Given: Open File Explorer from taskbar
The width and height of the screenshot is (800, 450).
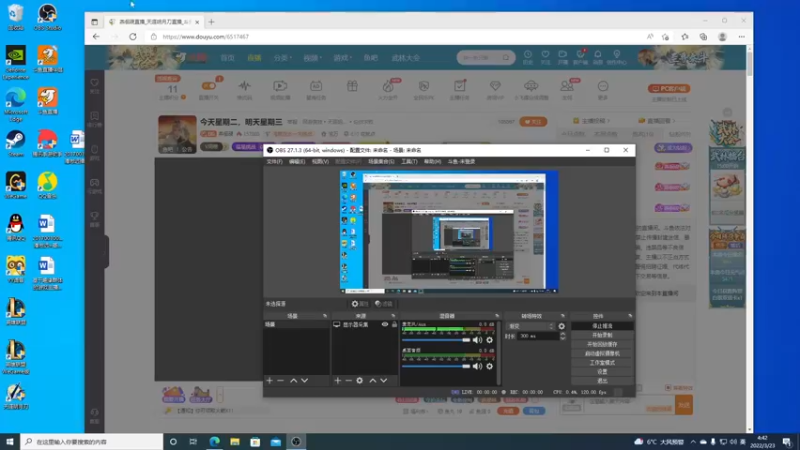Looking at the screenshot, I should tap(235, 442).
